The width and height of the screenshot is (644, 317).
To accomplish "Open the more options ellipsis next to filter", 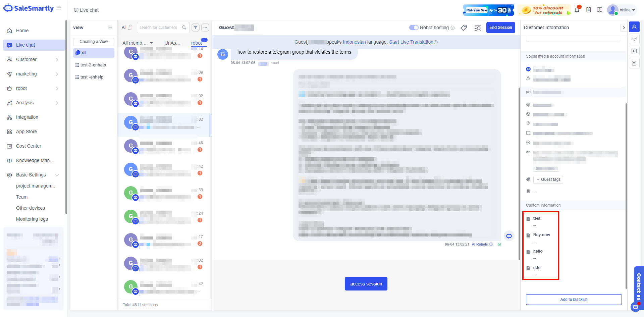I will (x=205, y=28).
